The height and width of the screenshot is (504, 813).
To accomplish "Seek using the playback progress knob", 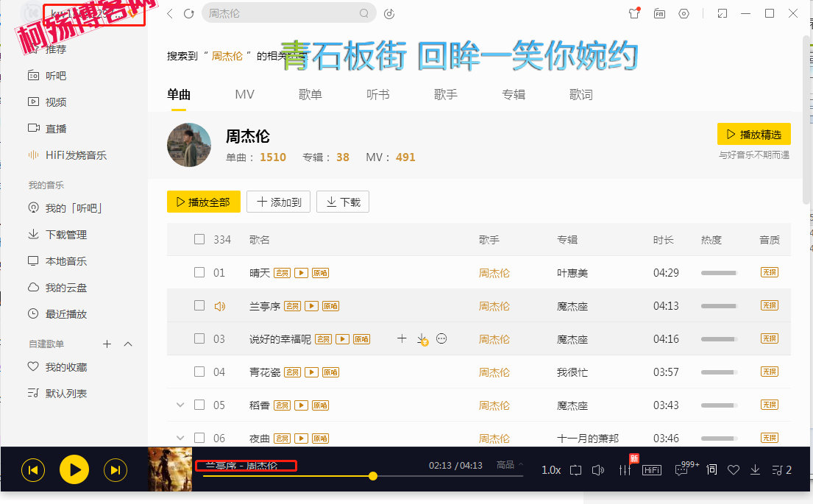I will pyautogui.click(x=373, y=476).
